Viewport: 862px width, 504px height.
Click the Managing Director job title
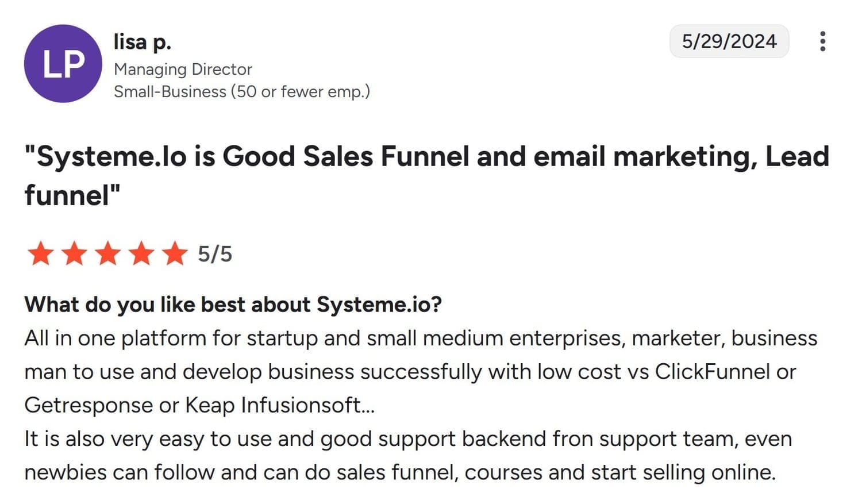point(183,70)
